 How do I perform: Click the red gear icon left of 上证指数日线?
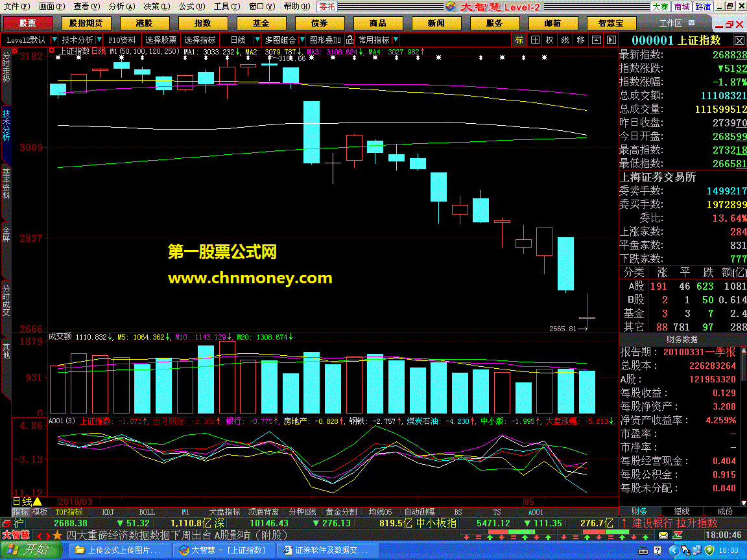[51, 51]
